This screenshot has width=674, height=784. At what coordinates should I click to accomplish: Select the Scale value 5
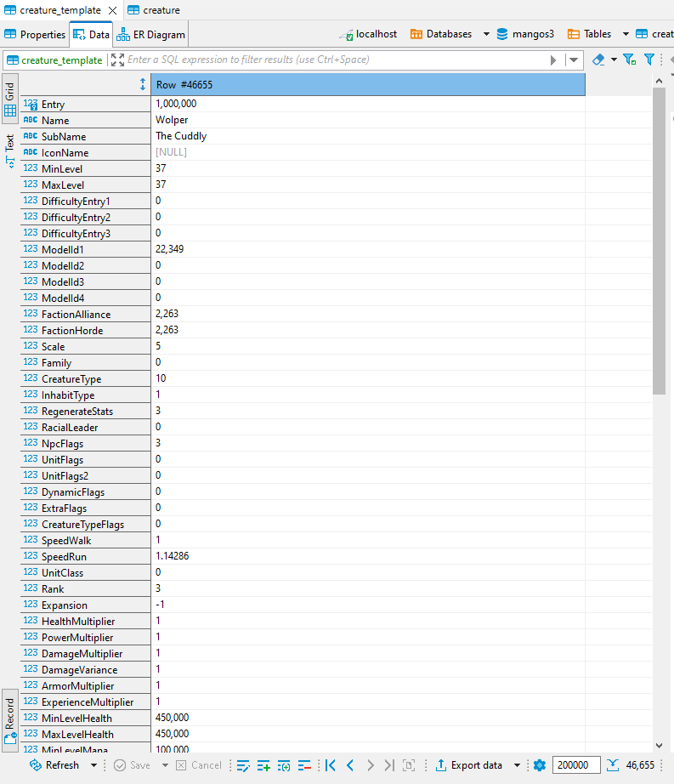pyautogui.click(x=158, y=346)
